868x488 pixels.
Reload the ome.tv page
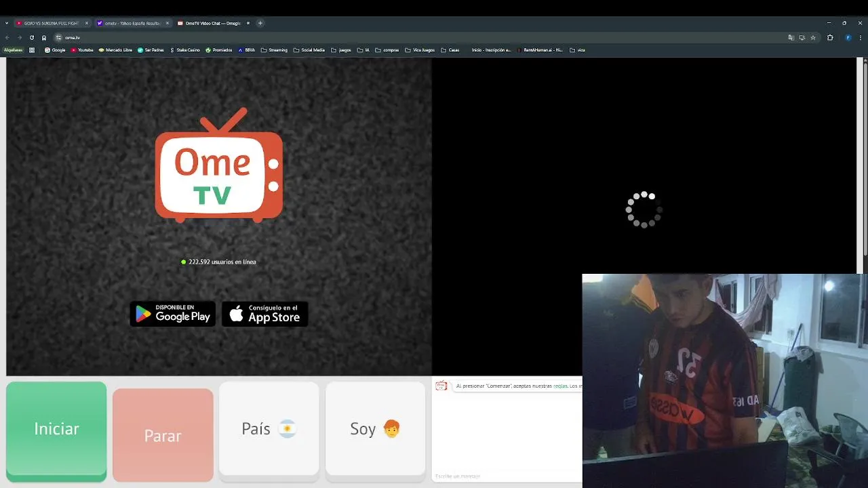coord(31,37)
